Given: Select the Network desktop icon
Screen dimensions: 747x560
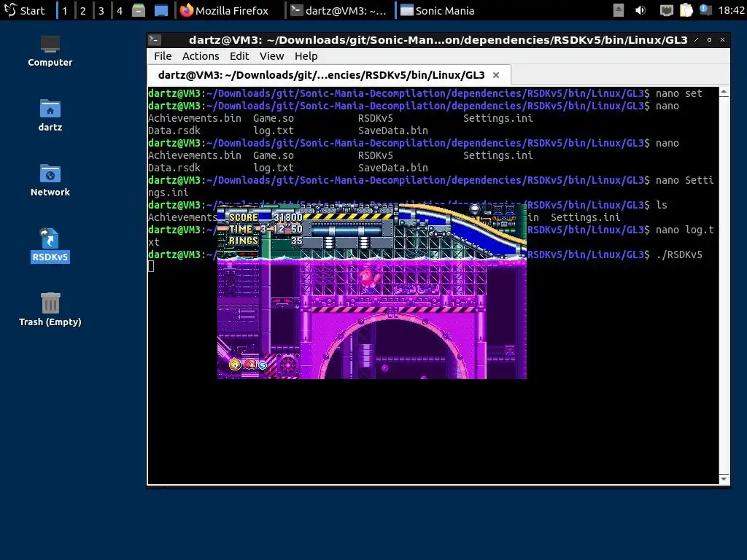Looking at the screenshot, I should 50,180.
